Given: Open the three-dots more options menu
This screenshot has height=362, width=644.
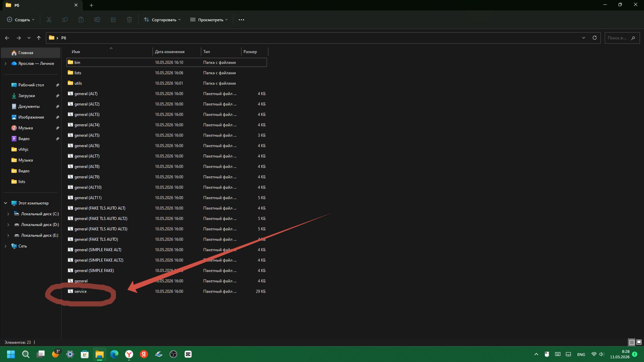Looking at the screenshot, I should (x=241, y=20).
